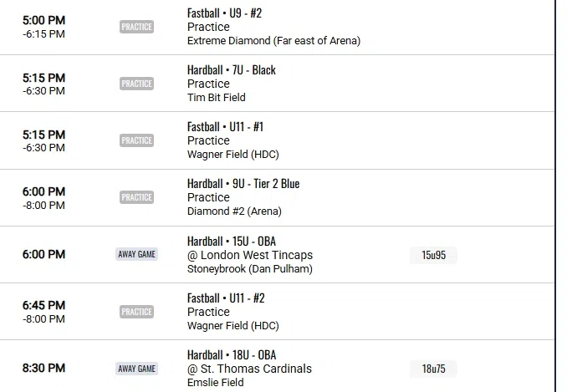Select the Hardball 18U - OBA team title
Screen dimensions: 567x392
(232, 355)
